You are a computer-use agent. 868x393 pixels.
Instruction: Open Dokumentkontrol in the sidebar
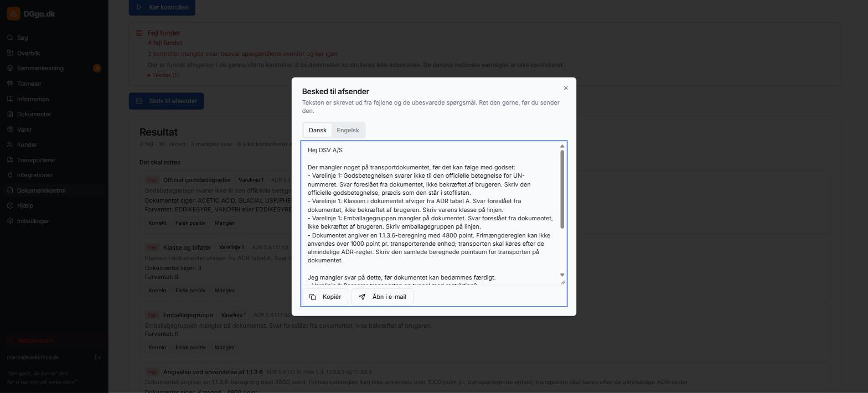coord(54,190)
